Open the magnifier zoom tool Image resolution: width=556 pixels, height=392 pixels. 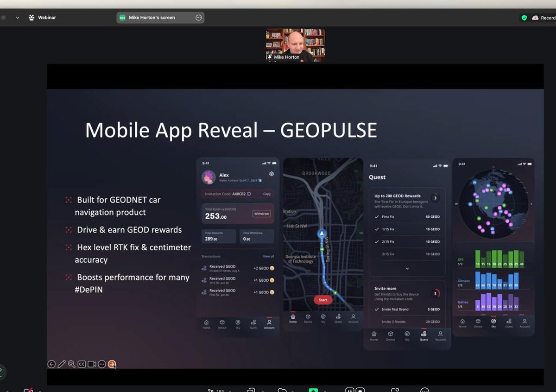[x=71, y=364]
